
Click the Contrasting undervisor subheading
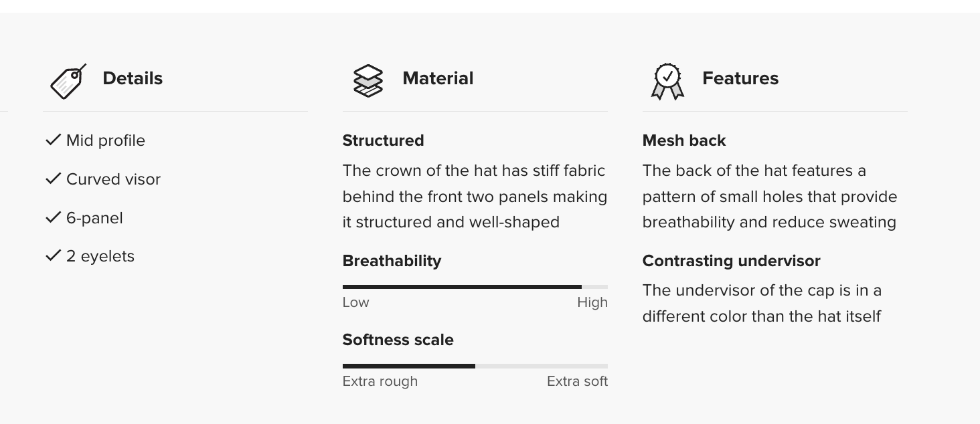[731, 261]
